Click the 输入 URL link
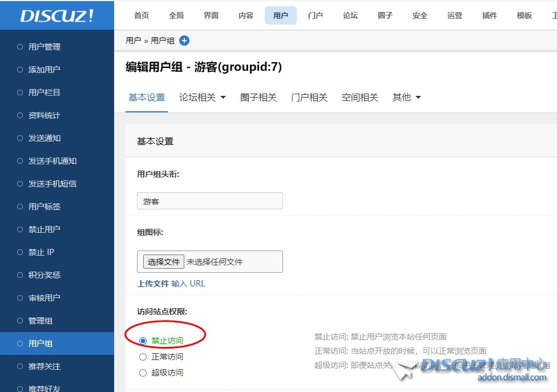557x392 pixels. (x=188, y=283)
